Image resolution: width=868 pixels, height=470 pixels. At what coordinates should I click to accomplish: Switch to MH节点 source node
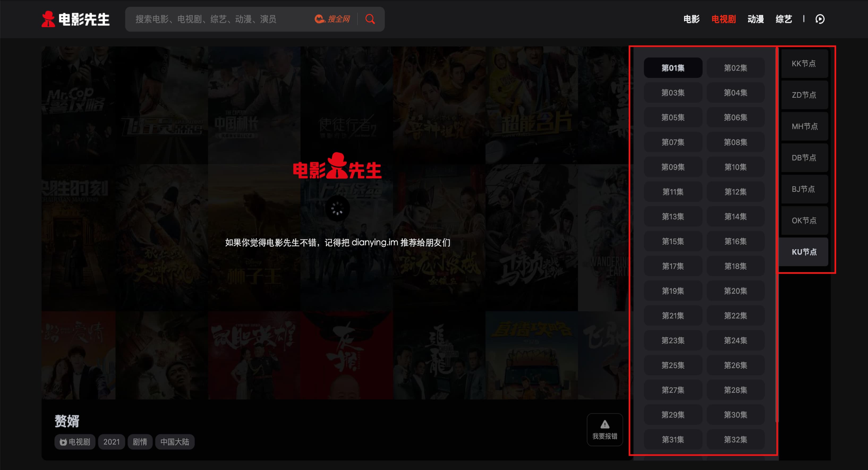tap(804, 126)
